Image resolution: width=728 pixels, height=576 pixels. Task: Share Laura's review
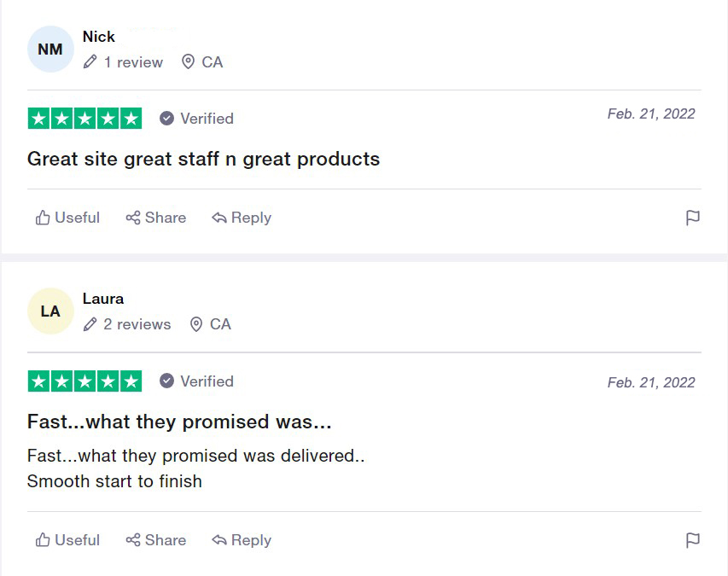tap(156, 540)
